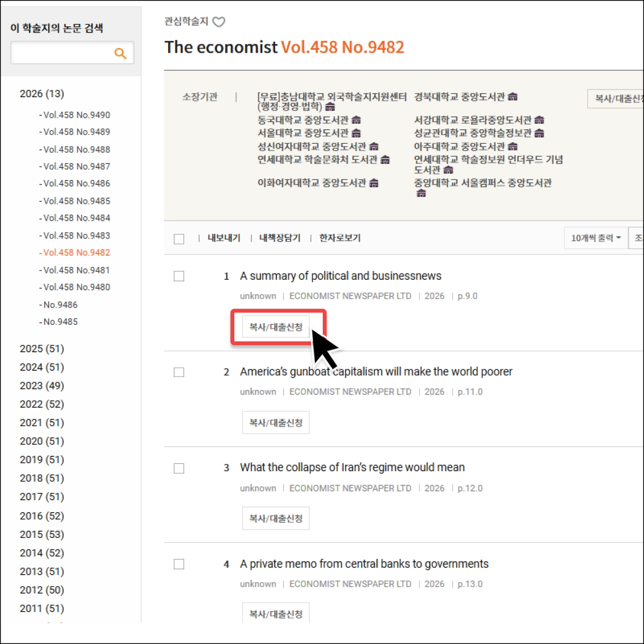
Task: Expand the 2022 (52) year group
Action: (x=42, y=405)
